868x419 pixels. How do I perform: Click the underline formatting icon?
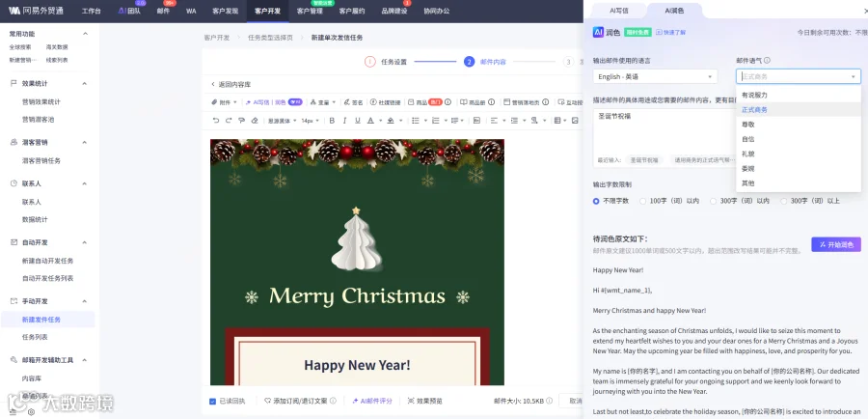click(x=358, y=121)
